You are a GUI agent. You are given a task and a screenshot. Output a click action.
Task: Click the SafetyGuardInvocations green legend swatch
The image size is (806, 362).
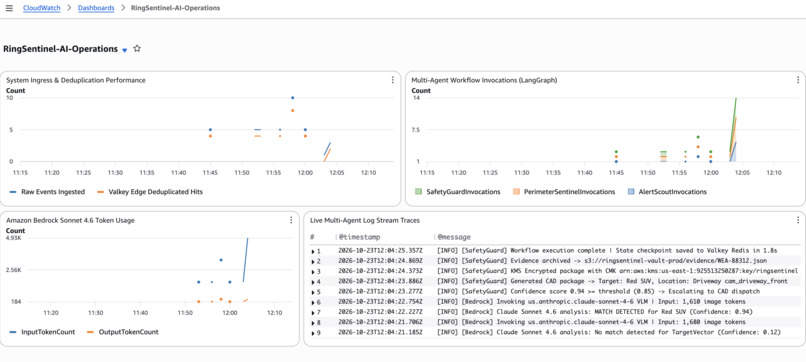pyautogui.click(x=418, y=192)
